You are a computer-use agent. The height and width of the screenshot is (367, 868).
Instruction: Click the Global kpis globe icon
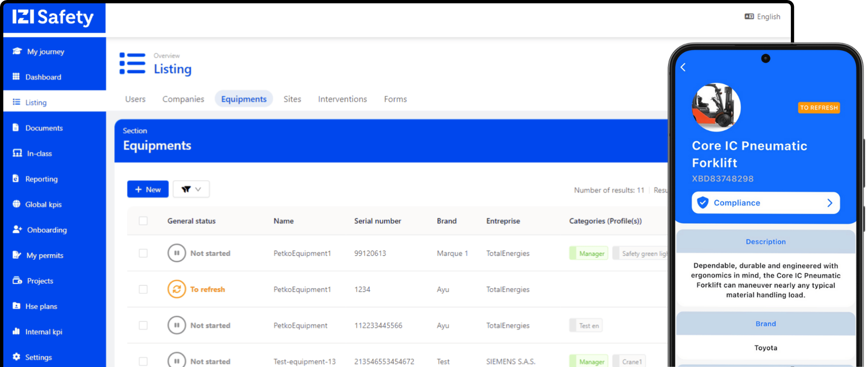tap(17, 204)
